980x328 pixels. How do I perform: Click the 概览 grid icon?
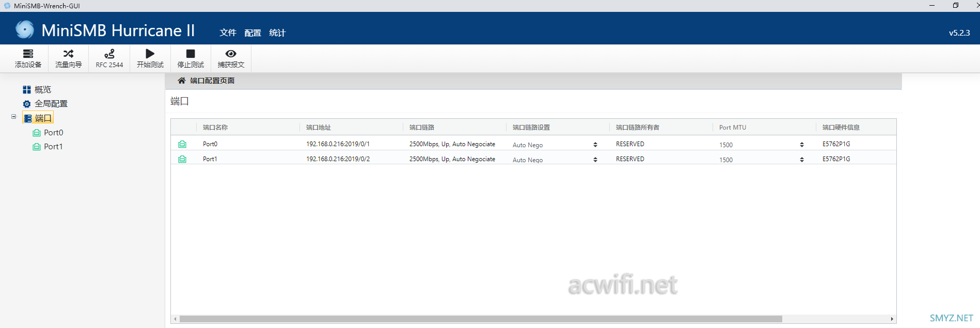[27, 90]
